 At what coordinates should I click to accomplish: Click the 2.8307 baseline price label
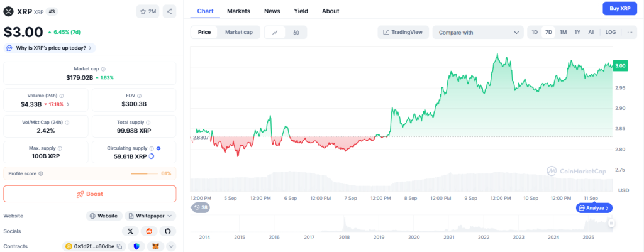click(201, 138)
